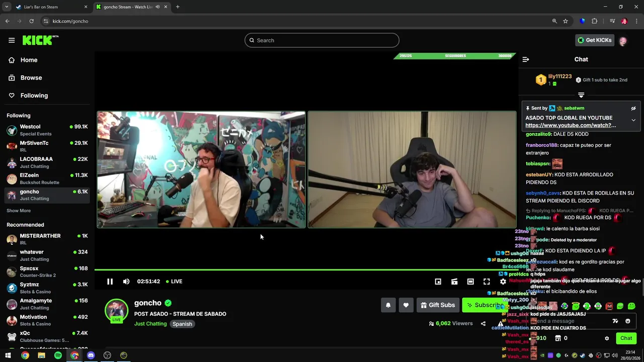Click Get KICKs button
644x362 pixels.
coord(595,40)
